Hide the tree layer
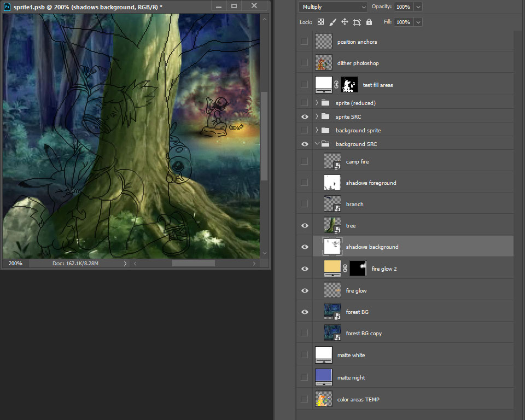This screenshot has width=525, height=420. tap(305, 225)
